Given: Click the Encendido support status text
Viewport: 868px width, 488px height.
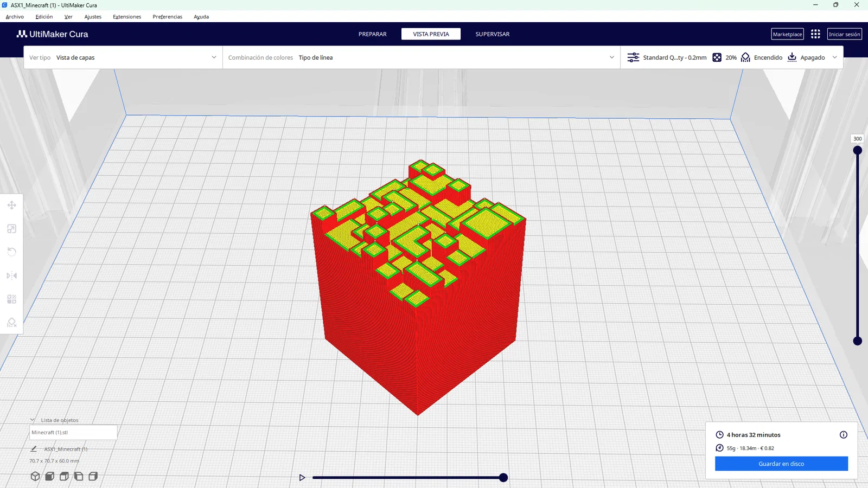Looking at the screenshot, I should pyautogui.click(x=768, y=57).
